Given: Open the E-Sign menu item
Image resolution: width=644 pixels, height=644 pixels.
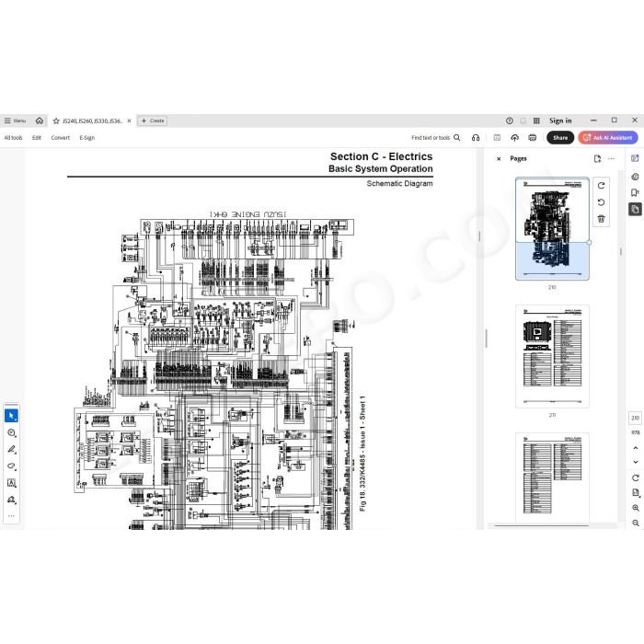Looking at the screenshot, I should [87, 138].
